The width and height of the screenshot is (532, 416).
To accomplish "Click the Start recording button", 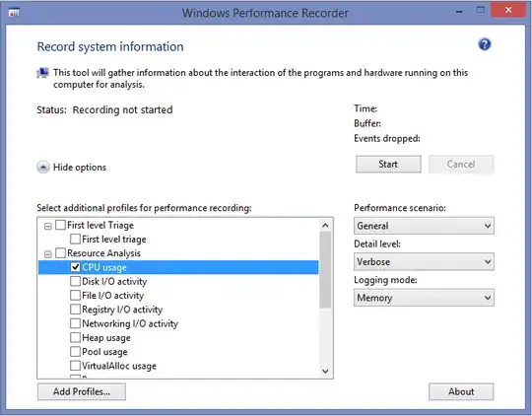I will 388,165.
